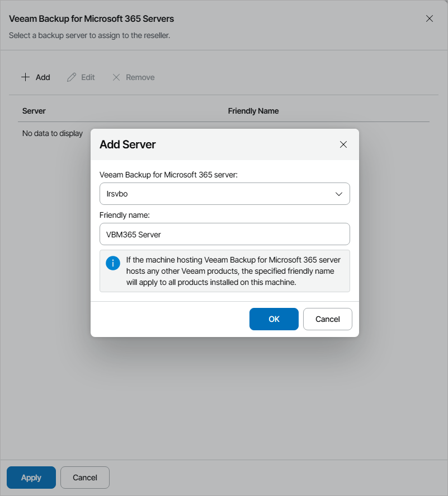Click the plus symbol next to Add

click(25, 77)
